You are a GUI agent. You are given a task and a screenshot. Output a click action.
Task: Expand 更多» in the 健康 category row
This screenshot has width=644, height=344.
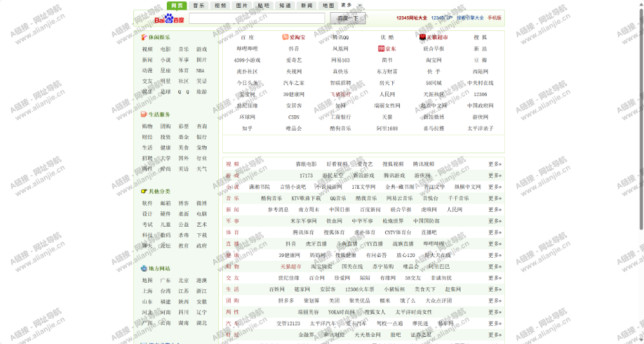(x=495, y=255)
